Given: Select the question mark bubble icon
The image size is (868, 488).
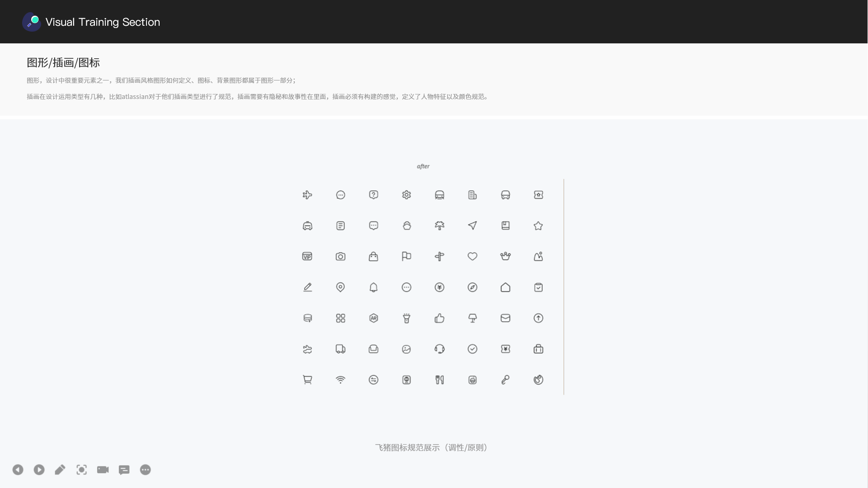Looking at the screenshot, I should [373, 195].
